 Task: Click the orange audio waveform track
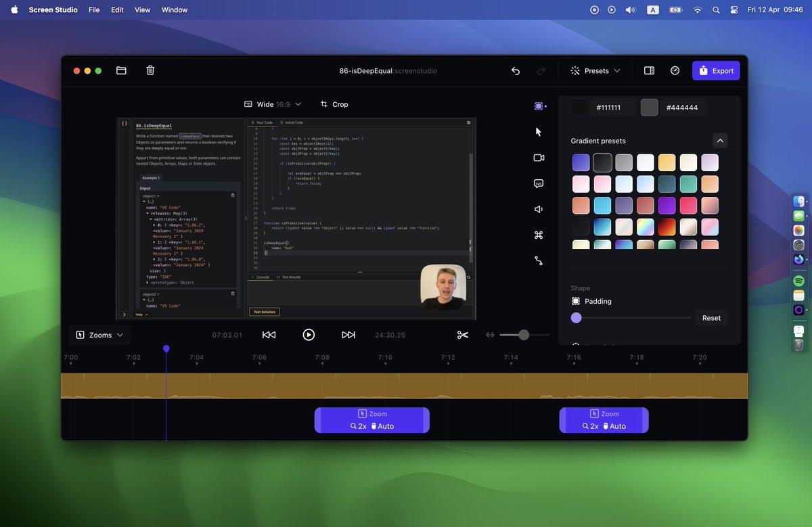[404, 386]
